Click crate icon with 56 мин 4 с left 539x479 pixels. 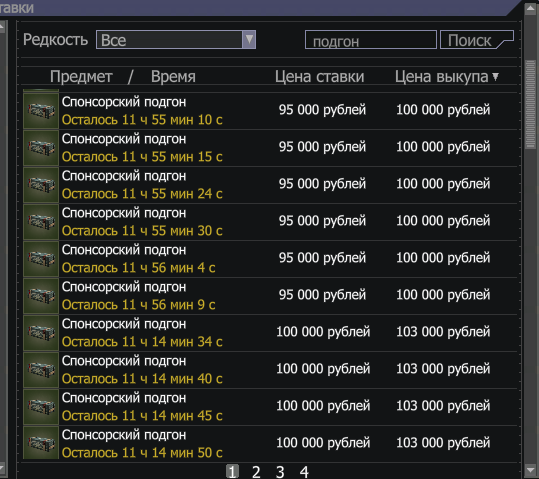pos(41,259)
